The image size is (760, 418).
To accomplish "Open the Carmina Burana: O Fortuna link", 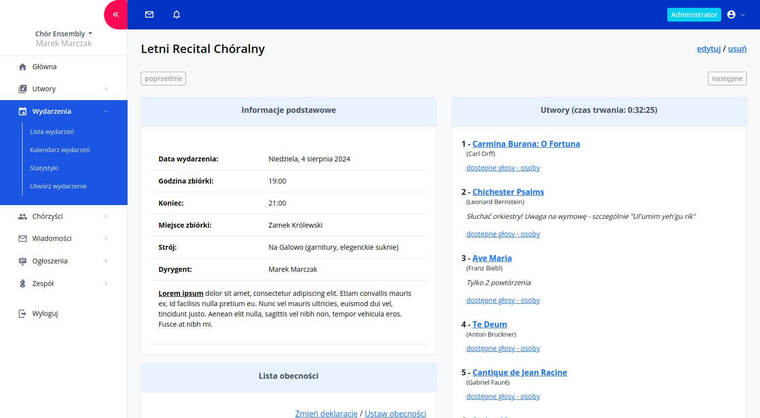I will [x=526, y=144].
